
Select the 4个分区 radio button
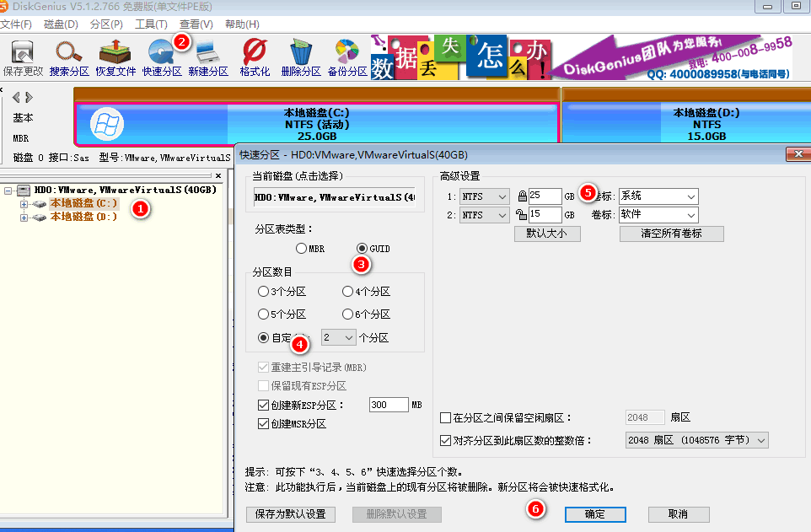[x=347, y=291]
